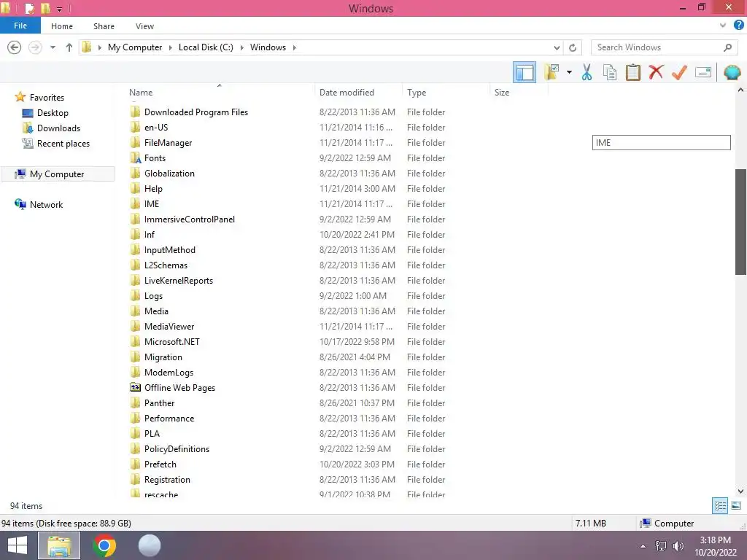Toggle the navigation pane layout icon
Image resolution: width=747 pixels, height=560 pixels.
point(524,72)
